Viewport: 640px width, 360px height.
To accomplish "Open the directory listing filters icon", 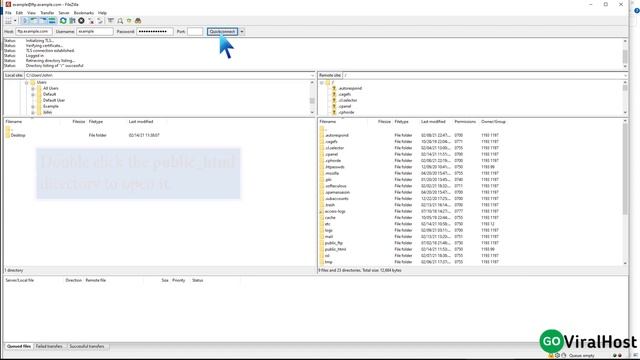I will point(111,20).
